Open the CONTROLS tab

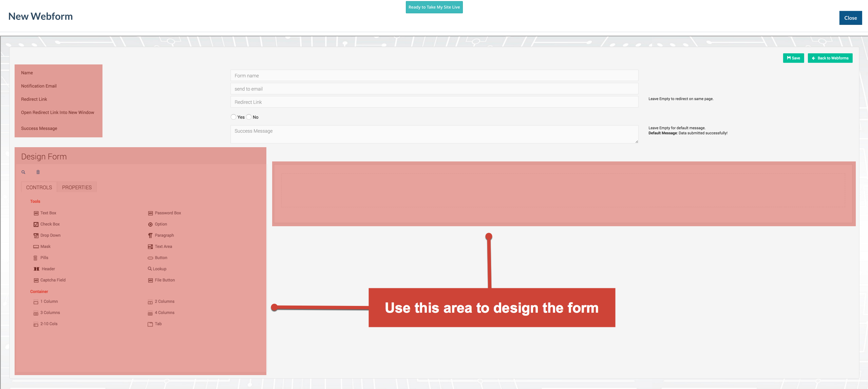pyautogui.click(x=39, y=187)
